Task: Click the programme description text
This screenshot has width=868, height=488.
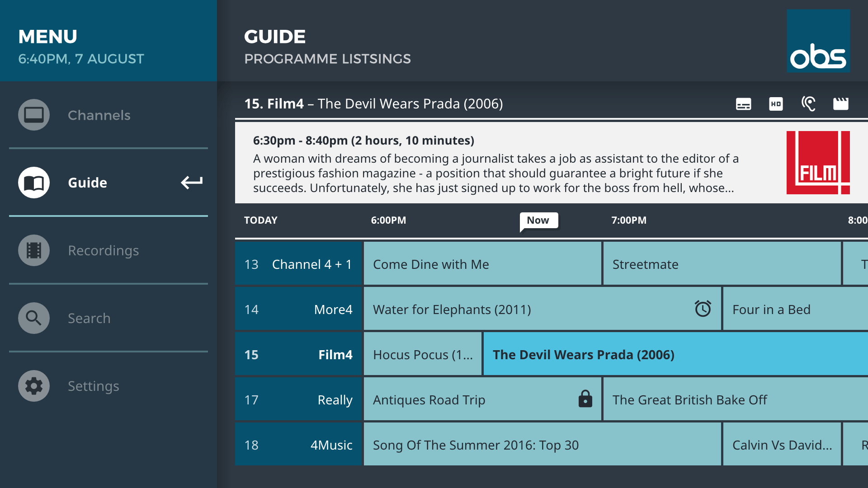Action: pos(496,173)
